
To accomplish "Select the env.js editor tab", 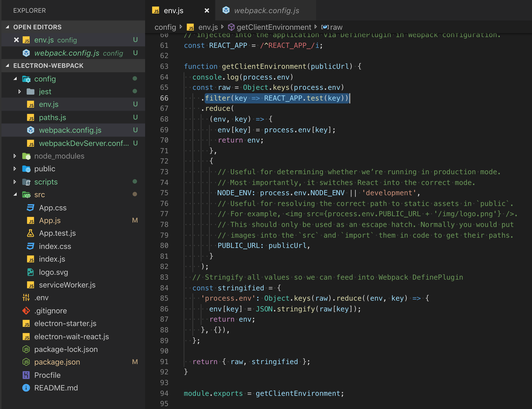I will pyautogui.click(x=180, y=10).
